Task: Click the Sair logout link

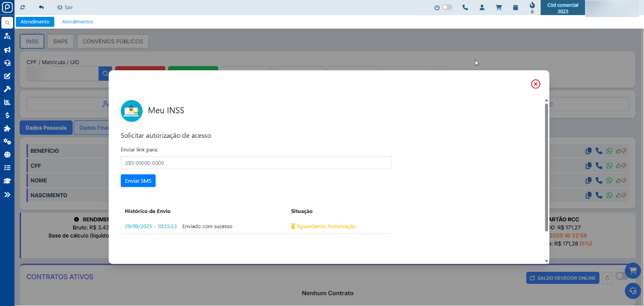Action: pyautogui.click(x=65, y=7)
